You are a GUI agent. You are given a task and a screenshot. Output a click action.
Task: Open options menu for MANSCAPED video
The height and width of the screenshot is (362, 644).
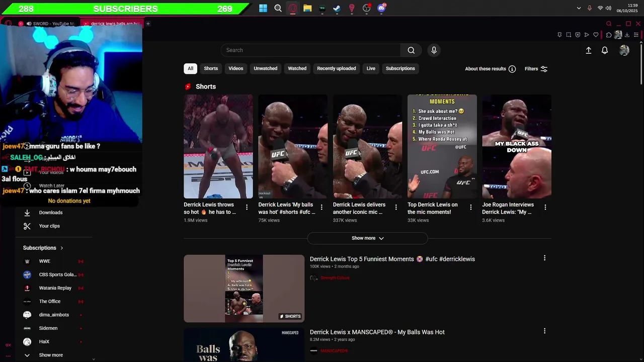(x=544, y=331)
